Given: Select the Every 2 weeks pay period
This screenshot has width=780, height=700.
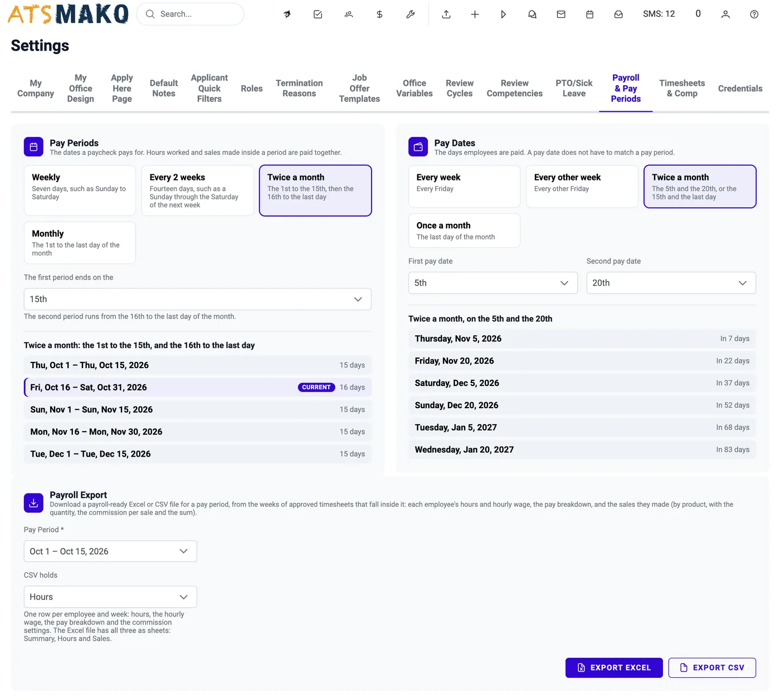Looking at the screenshot, I should [198, 190].
